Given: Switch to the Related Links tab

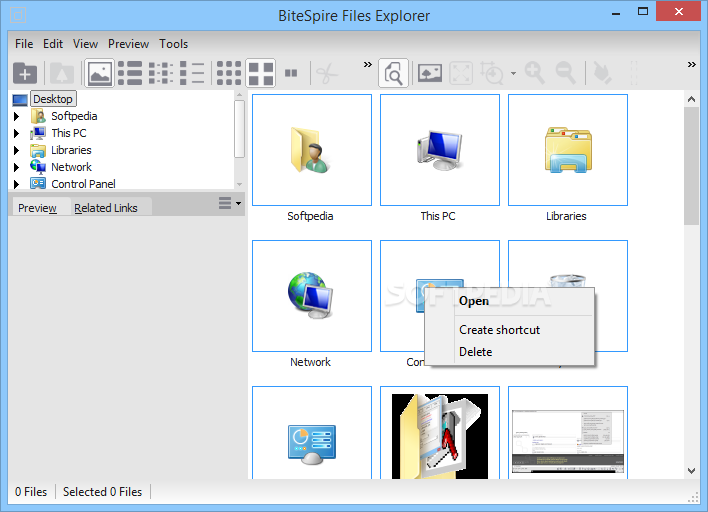Looking at the screenshot, I should (106, 208).
